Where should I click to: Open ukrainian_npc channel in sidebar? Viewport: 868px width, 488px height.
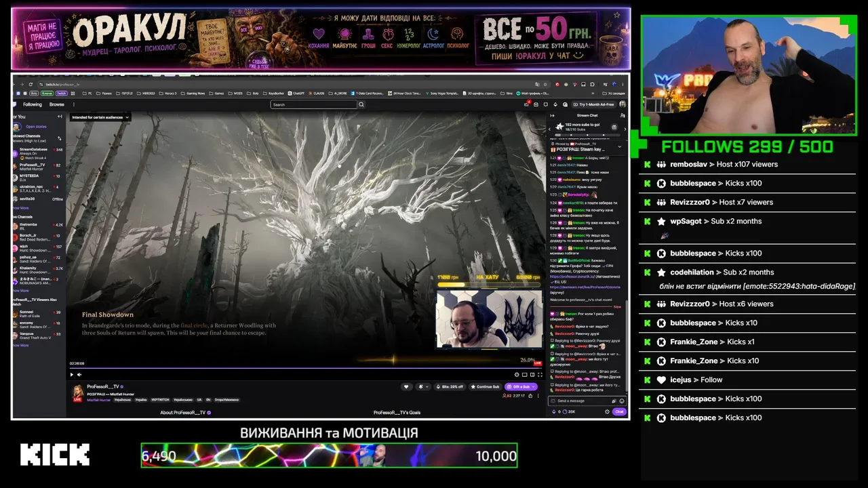38,188
